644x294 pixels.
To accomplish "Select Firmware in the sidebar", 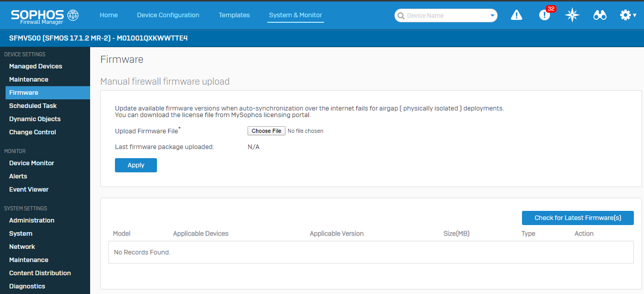I will (x=48, y=93).
